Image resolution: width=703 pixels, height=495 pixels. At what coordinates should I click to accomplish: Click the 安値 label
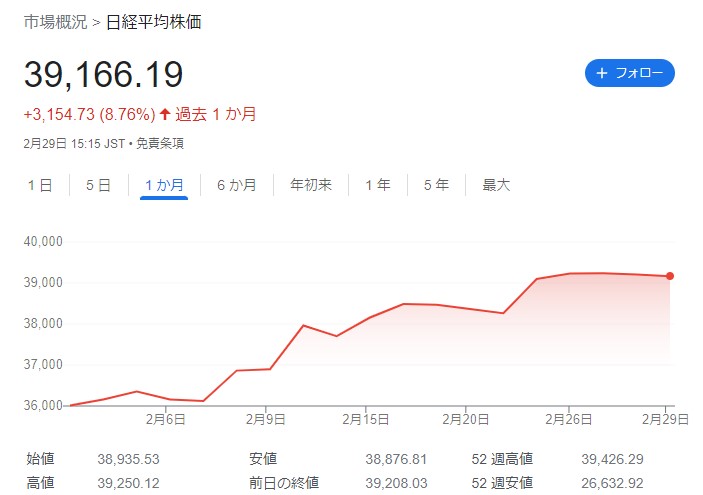click(x=263, y=459)
